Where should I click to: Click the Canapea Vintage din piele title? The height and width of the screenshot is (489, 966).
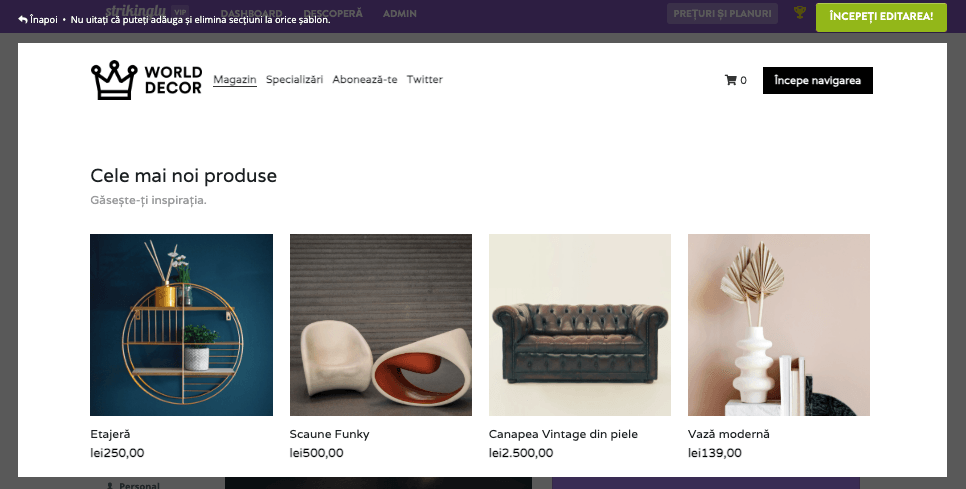563,434
